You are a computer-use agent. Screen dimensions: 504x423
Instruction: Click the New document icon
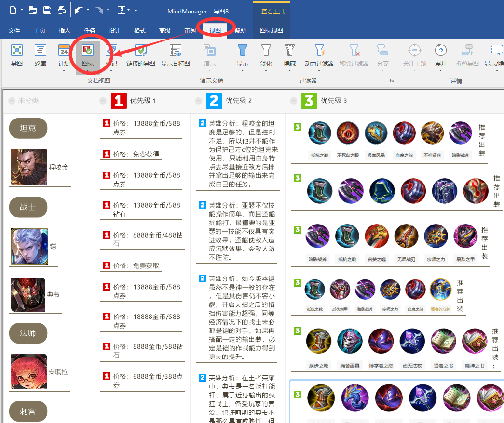coord(13,10)
